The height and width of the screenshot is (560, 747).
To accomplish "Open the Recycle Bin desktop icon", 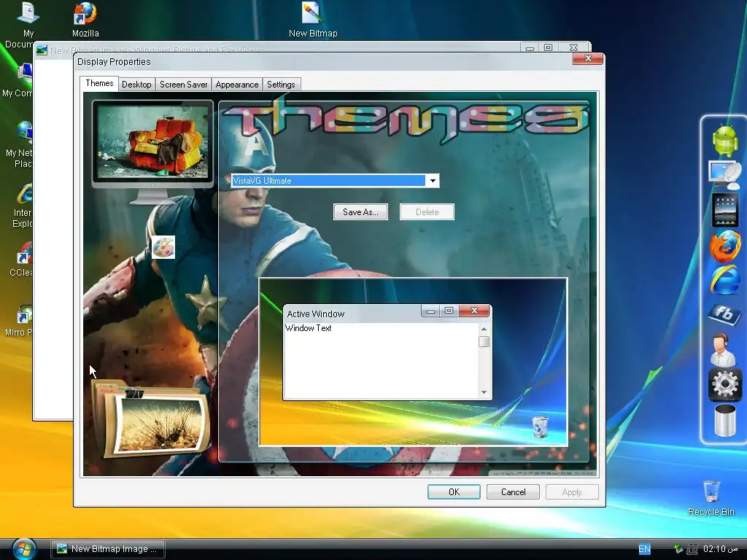I will (x=711, y=498).
